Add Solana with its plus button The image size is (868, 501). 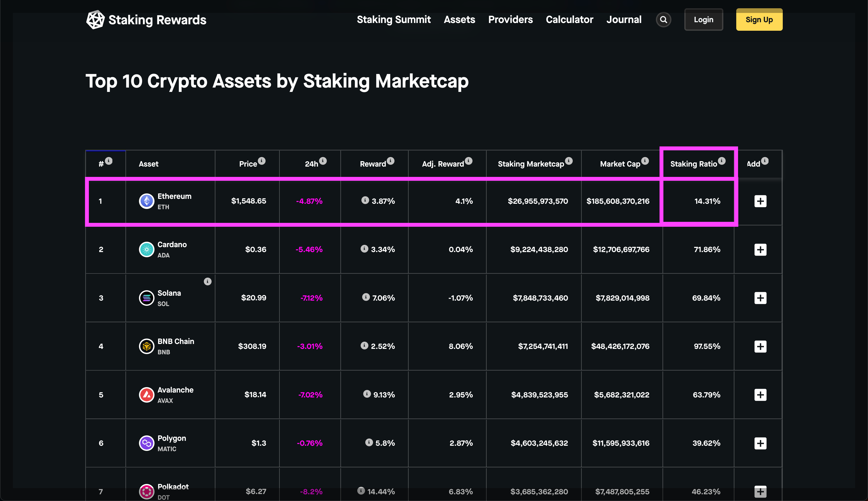click(760, 298)
